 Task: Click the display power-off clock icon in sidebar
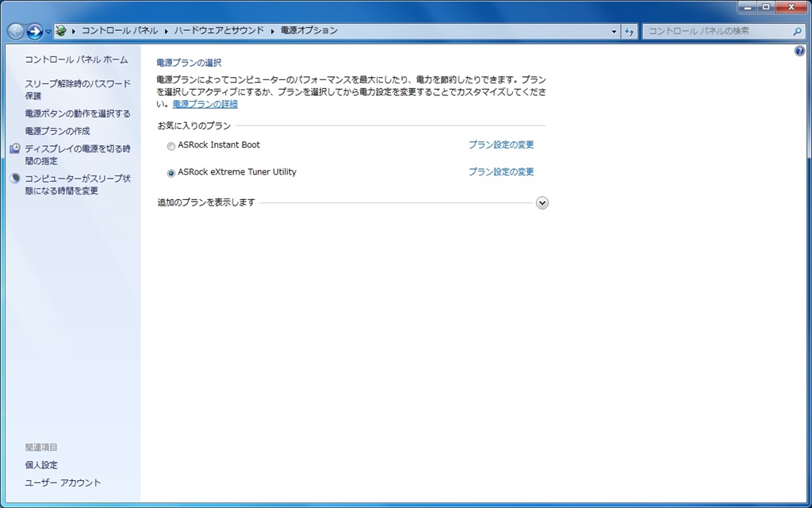(15, 148)
